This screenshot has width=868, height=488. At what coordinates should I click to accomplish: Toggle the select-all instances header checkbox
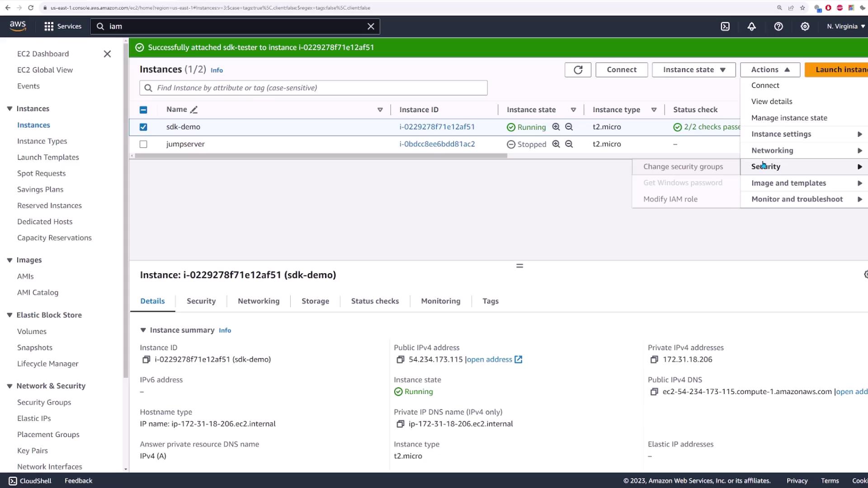[x=143, y=110]
